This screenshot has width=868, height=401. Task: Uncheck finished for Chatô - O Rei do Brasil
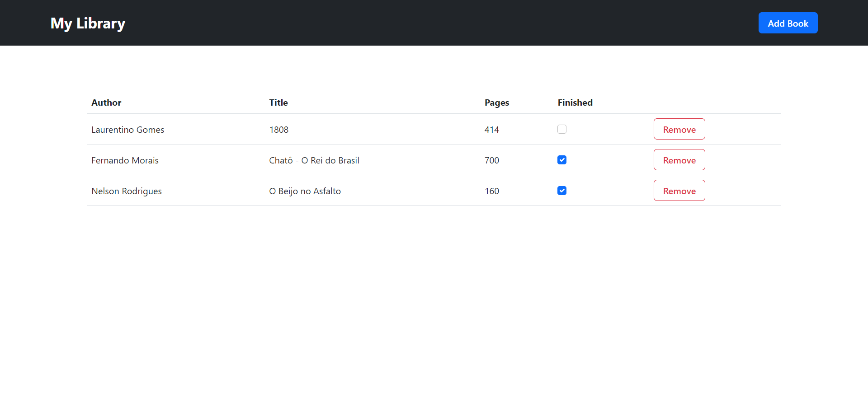561,160
